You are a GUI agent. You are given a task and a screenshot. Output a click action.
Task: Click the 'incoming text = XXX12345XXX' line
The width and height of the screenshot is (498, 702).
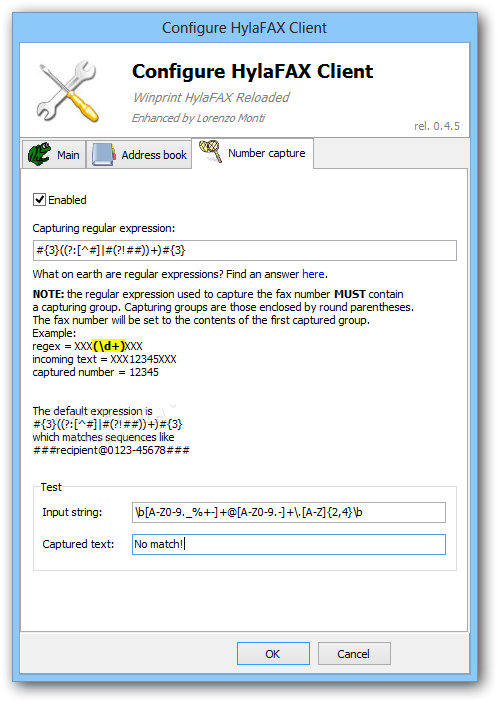104,359
